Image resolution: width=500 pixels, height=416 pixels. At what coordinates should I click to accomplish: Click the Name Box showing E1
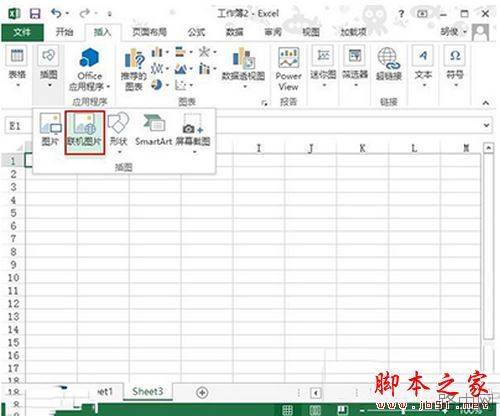point(18,126)
